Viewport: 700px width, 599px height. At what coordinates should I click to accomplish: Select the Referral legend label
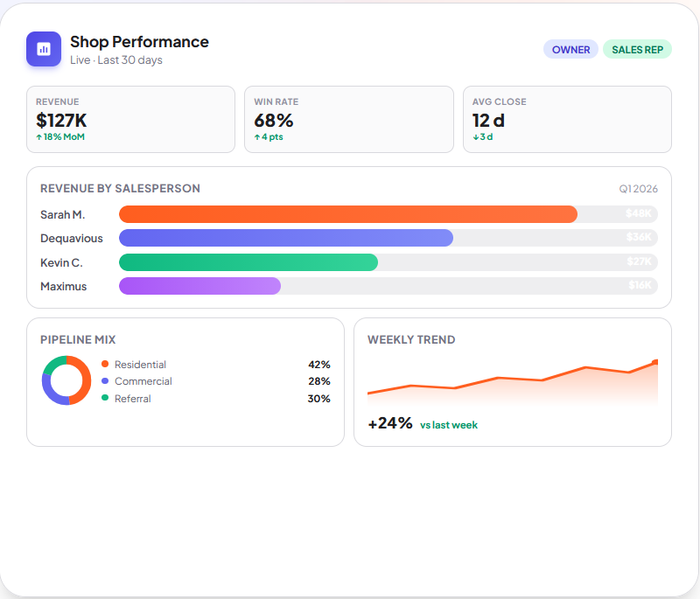click(133, 399)
